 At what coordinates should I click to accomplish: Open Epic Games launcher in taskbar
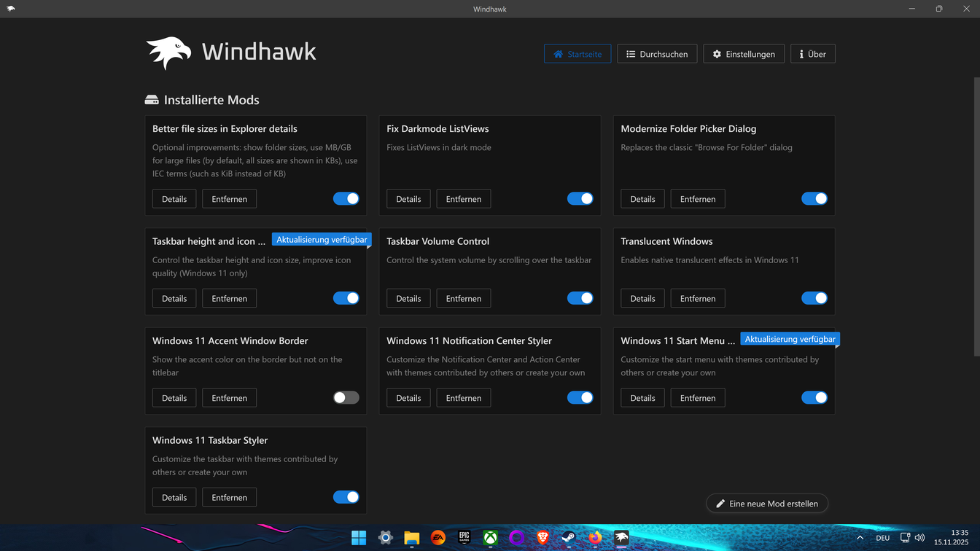(464, 538)
